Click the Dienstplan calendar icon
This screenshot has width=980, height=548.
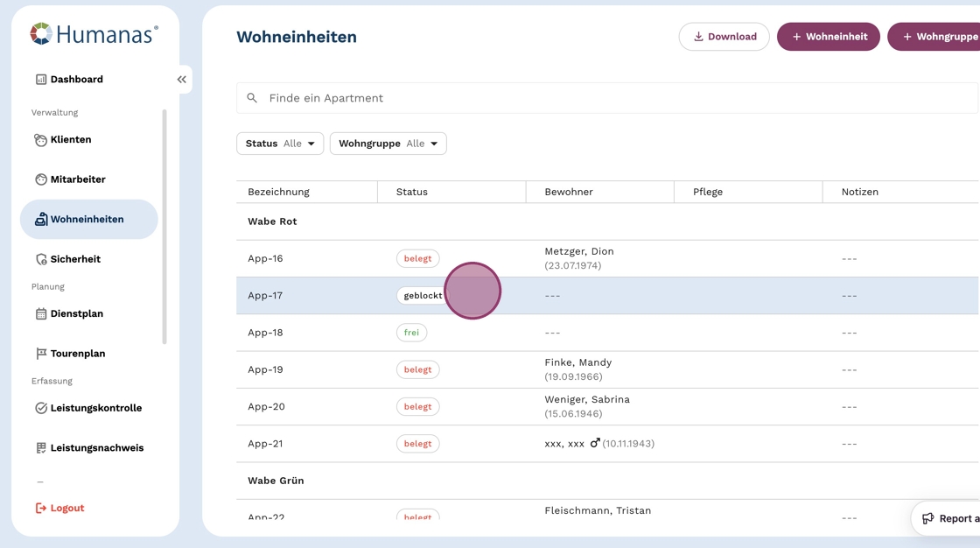[x=41, y=313]
